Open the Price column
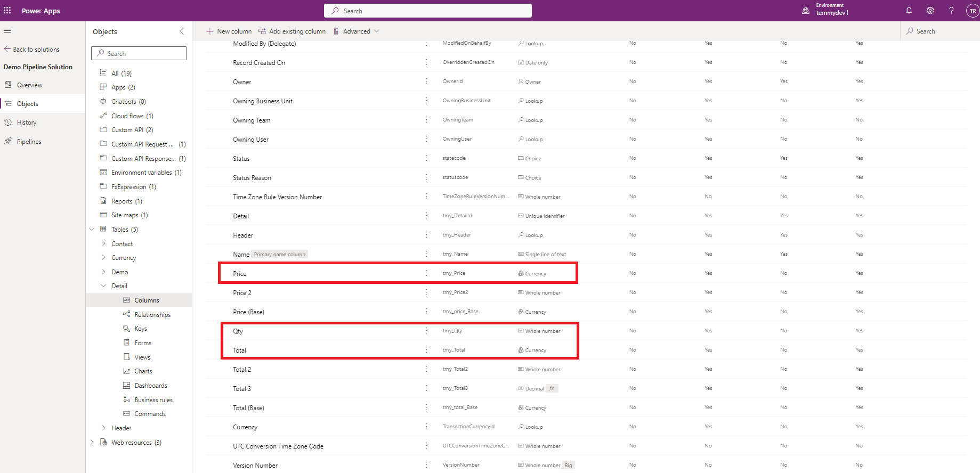The width and height of the screenshot is (980, 473). 240,274
